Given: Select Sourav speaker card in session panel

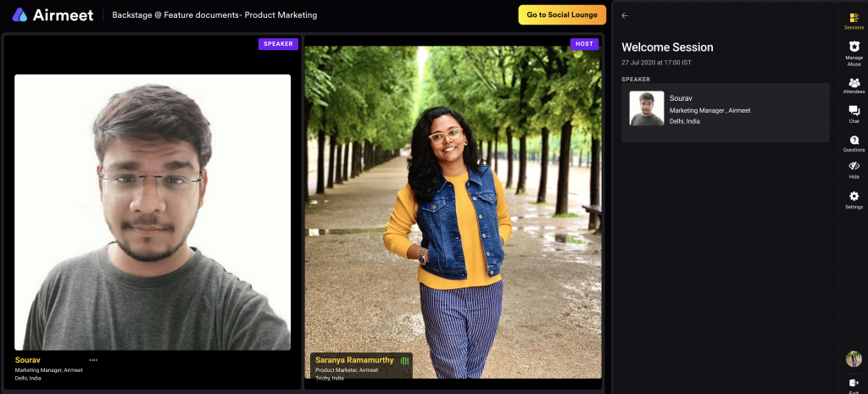Looking at the screenshot, I should pyautogui.click(x=725, y=112).
